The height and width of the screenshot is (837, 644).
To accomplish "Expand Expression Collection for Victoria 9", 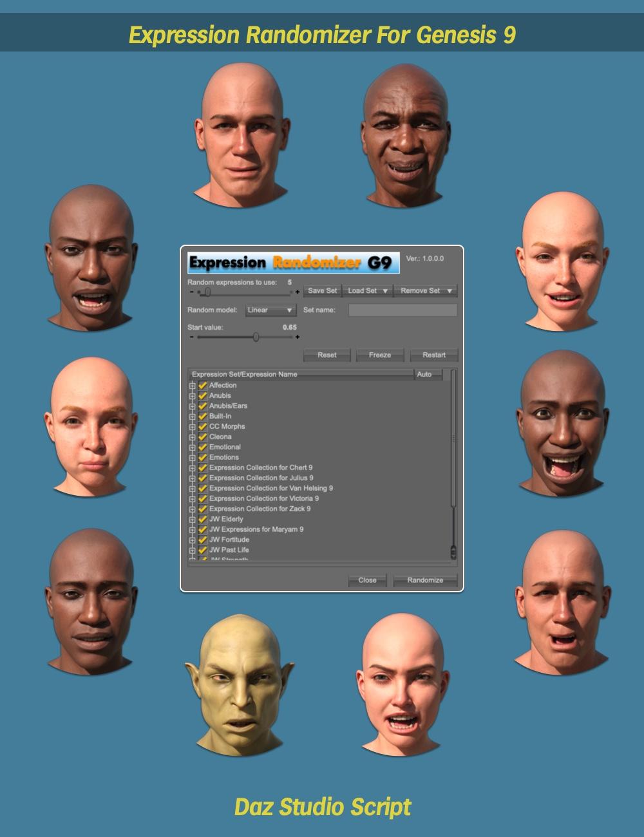I will [x=191, y=498].
